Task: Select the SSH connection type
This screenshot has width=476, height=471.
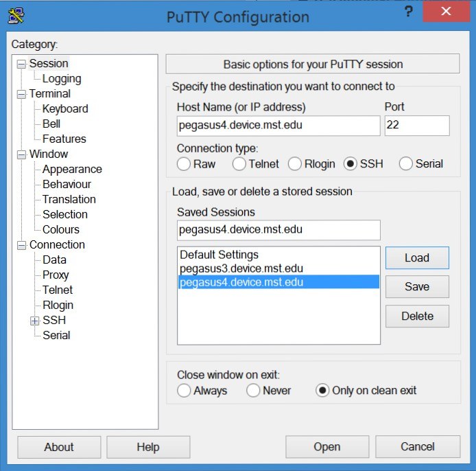Action: coord(351,164)
